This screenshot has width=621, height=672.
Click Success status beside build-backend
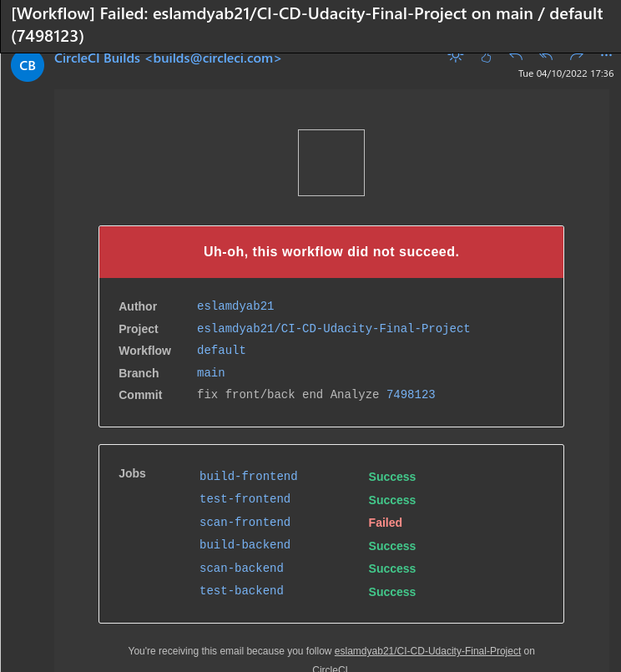tap(392, 546)
